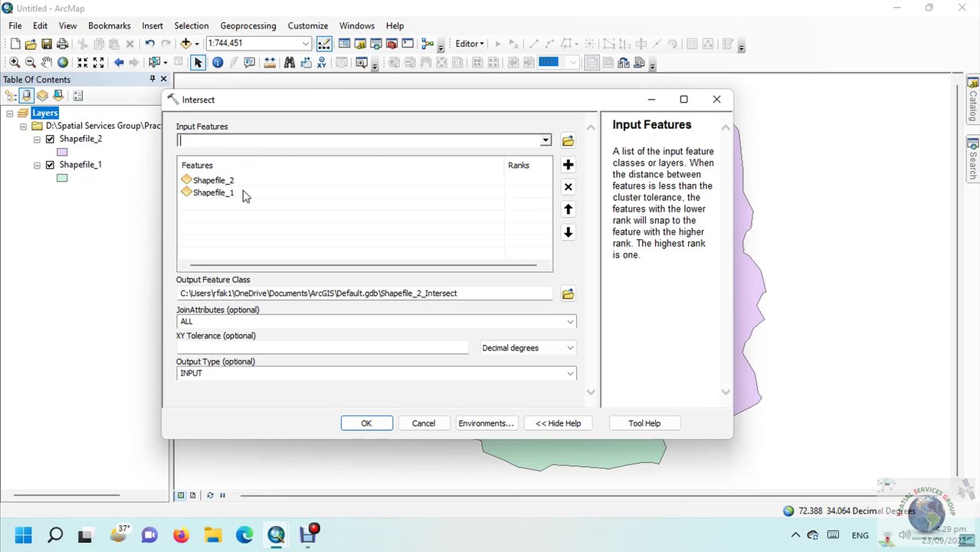Select the Zoom Out tool

[x=31, y=62]
